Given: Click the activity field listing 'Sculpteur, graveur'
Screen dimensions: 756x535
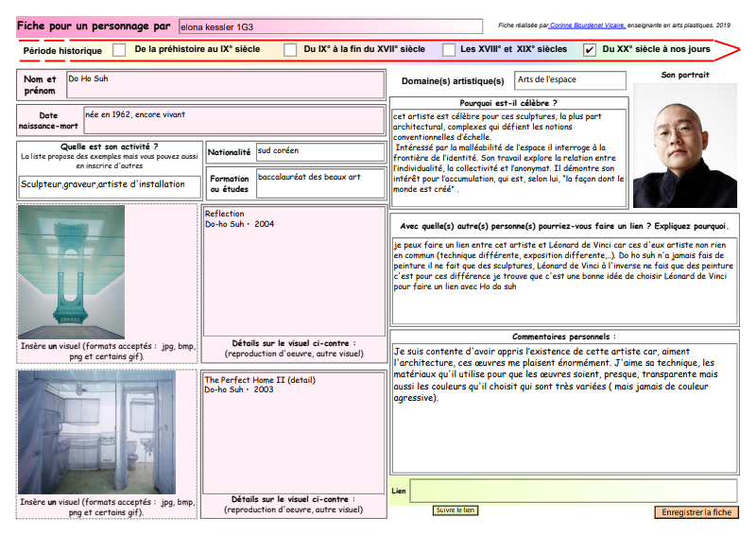Looking at the screenshot, I should pyautogui.click(x=110, y=185).
